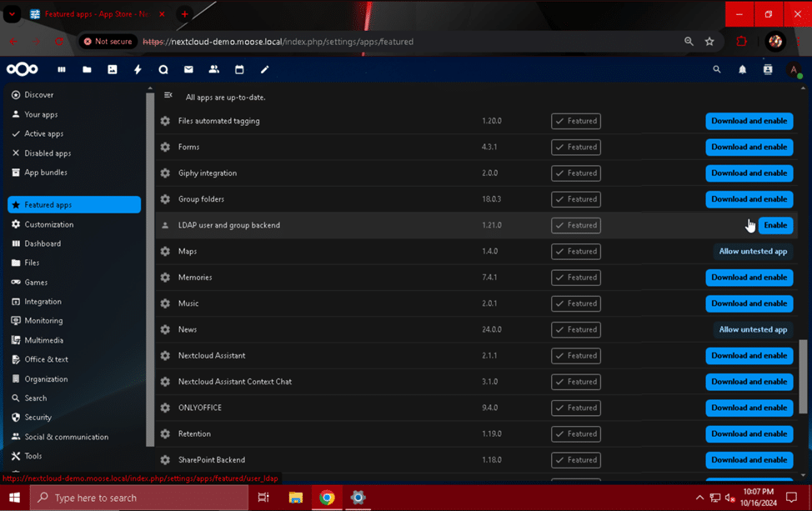Image resolution: width=812 pixels, height=511 pixels.
Task: Click the taskbar search box
Action: [139, 498]
